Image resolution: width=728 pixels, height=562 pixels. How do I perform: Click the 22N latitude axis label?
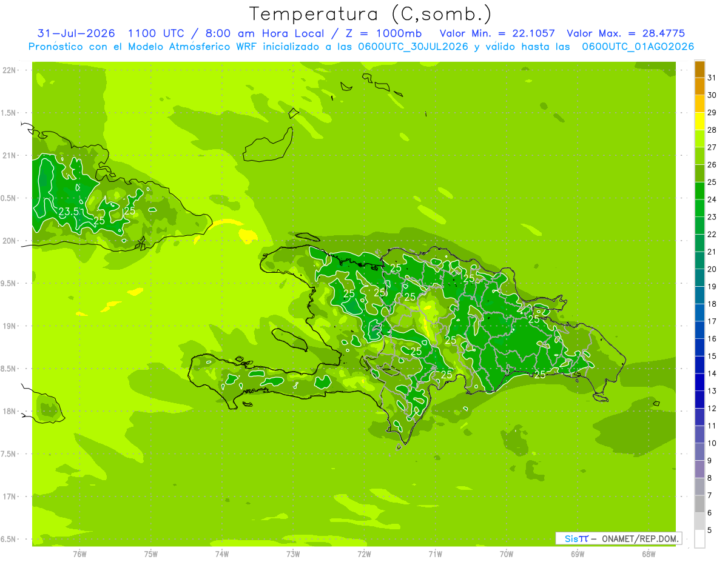(x=9, y=70)
